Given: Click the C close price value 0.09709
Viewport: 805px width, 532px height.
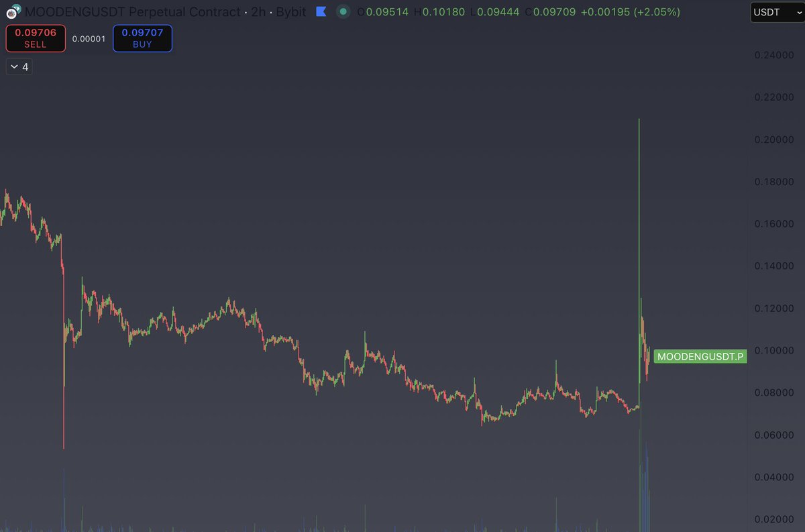Looking at the screenshot, I should coord(555,11).
